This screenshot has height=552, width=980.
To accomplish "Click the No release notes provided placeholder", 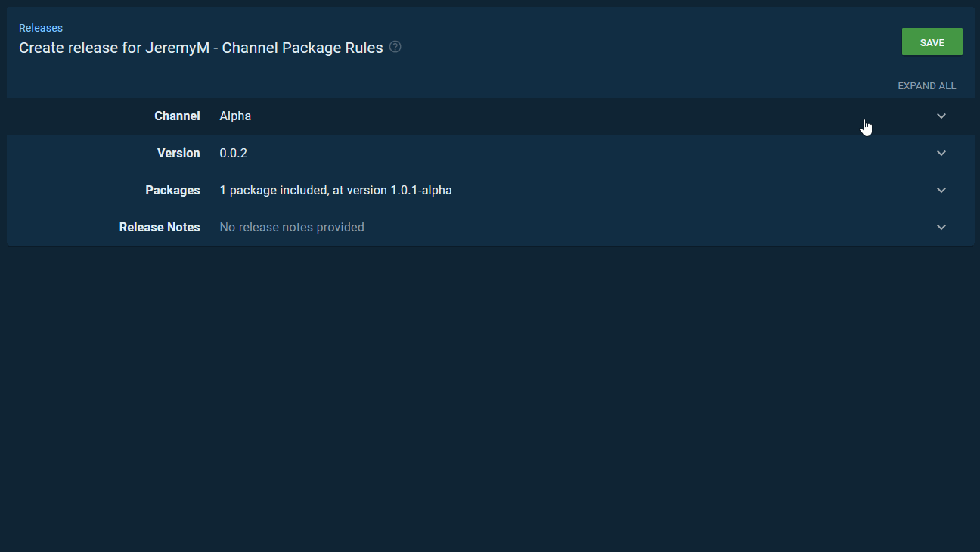I will pyautogui.click(x=291, y=227).
